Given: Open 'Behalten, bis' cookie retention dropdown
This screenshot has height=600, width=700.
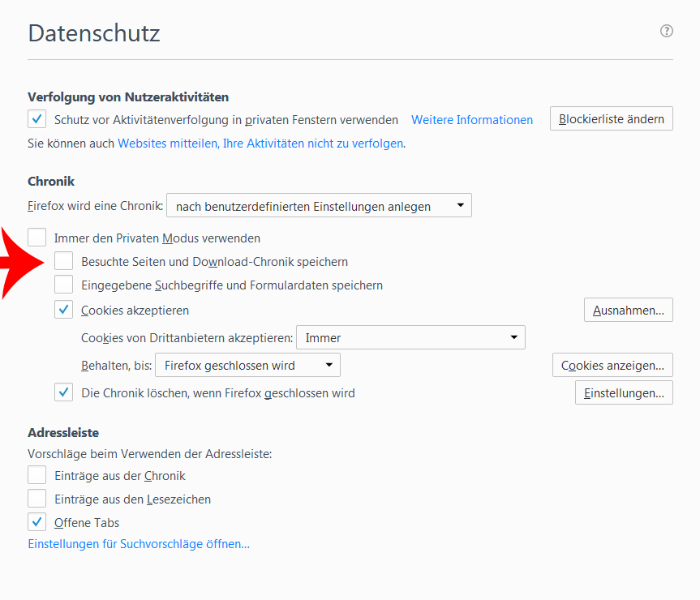Looking at the screenshot, I should pos(247,366).
